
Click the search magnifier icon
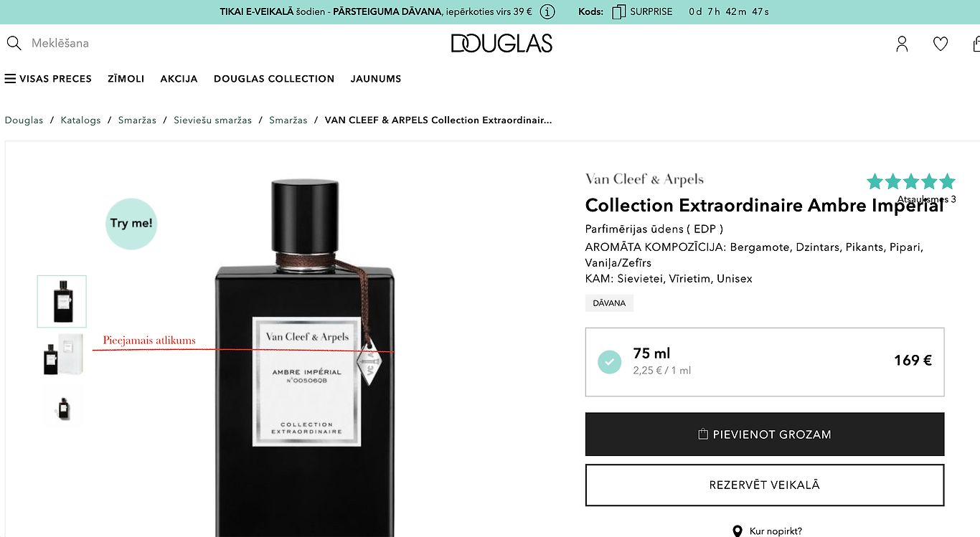14,43
